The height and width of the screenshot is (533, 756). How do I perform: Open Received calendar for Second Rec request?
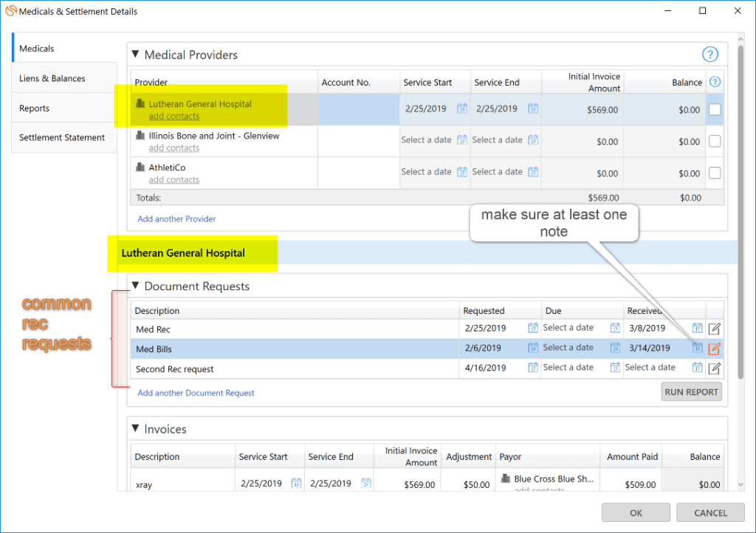pyautogui.click(x=697, y=367)
